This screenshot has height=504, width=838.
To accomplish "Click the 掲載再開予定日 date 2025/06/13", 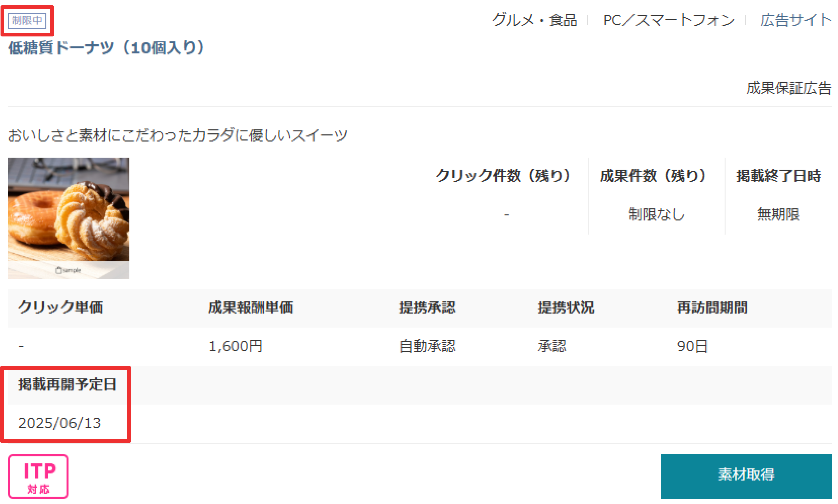I will 59,423.
